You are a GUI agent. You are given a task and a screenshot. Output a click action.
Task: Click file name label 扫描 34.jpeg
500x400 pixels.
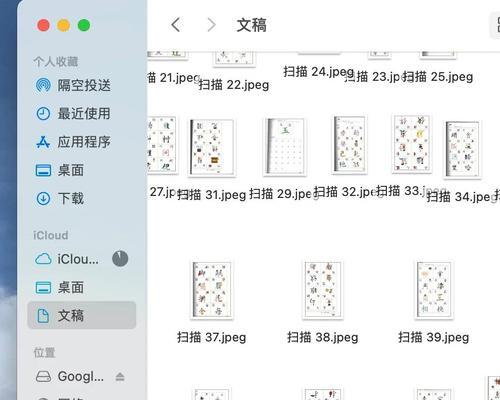(462, 197)
